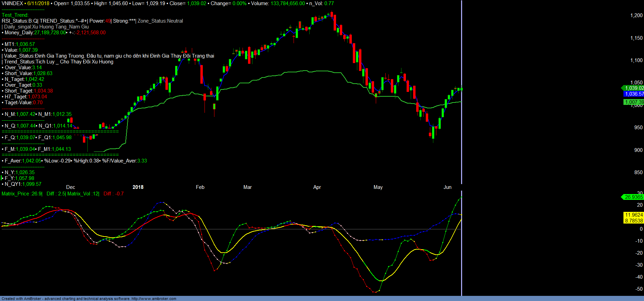Select the Feb label on the time axis
Screen dimensions: 644x301
(200, 187)
